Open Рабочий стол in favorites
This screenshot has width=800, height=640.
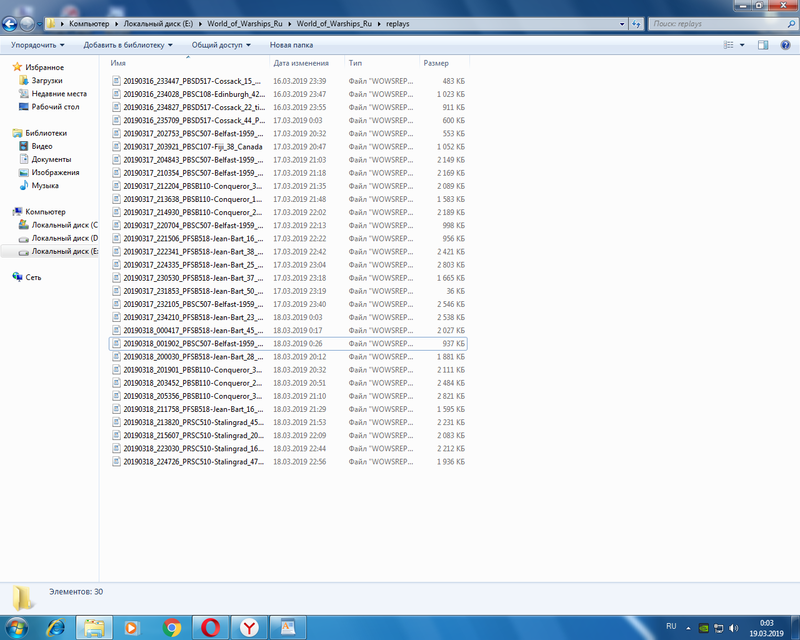tap(49, 107)
